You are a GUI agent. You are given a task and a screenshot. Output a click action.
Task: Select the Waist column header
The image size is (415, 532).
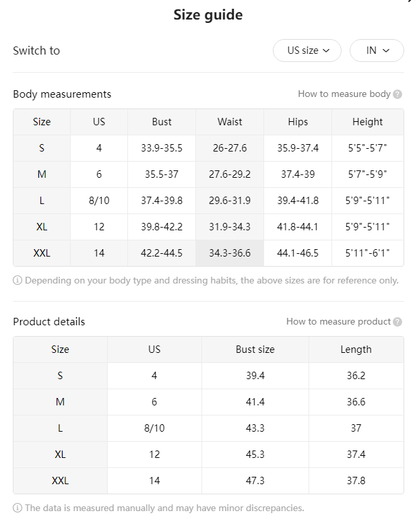[x=230, y=122]
